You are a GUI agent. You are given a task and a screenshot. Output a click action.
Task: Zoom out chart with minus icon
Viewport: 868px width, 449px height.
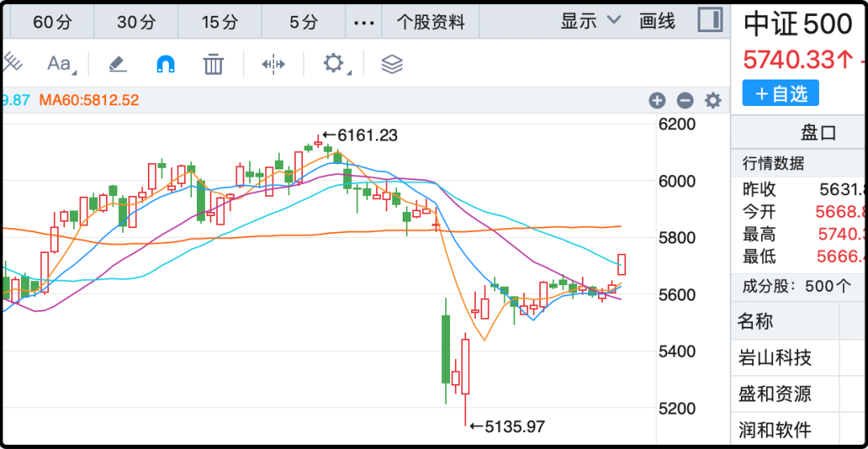pyautogui.click(x=685, y=100)
